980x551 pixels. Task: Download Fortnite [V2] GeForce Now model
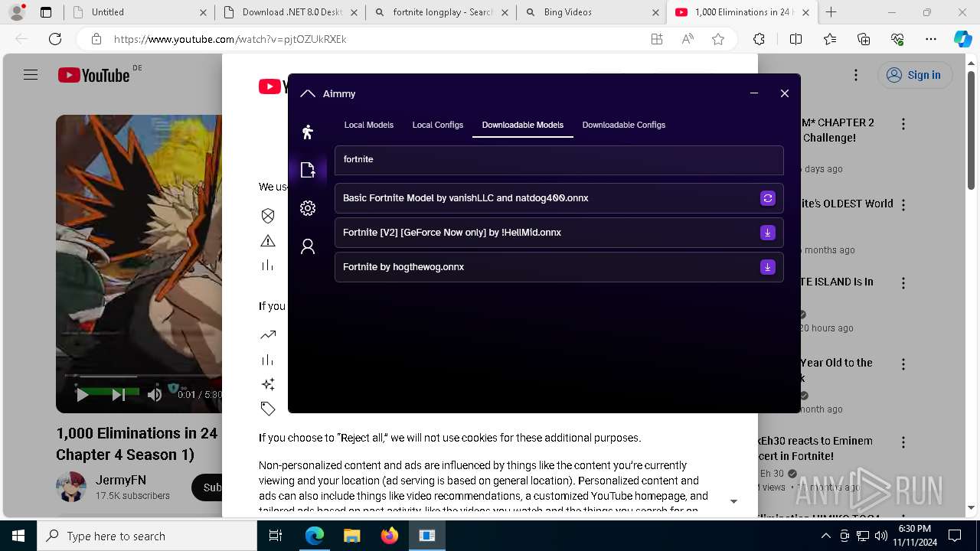click(x=767, y=233)
